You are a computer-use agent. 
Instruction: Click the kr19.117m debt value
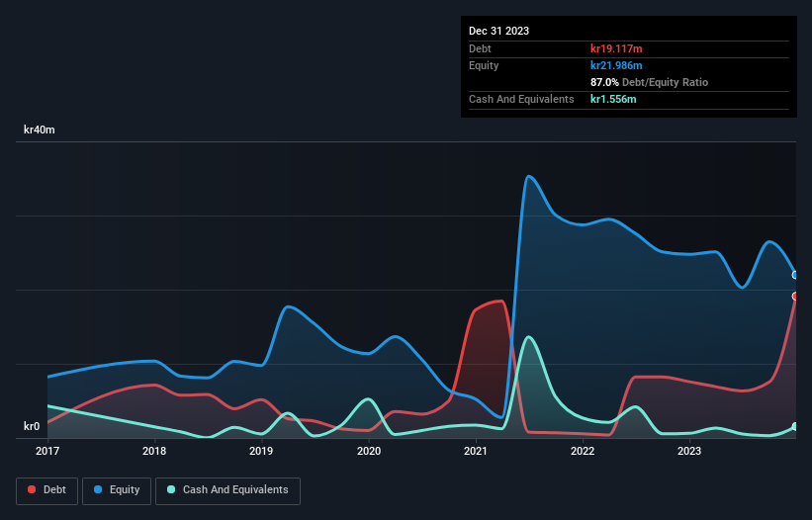616,48
